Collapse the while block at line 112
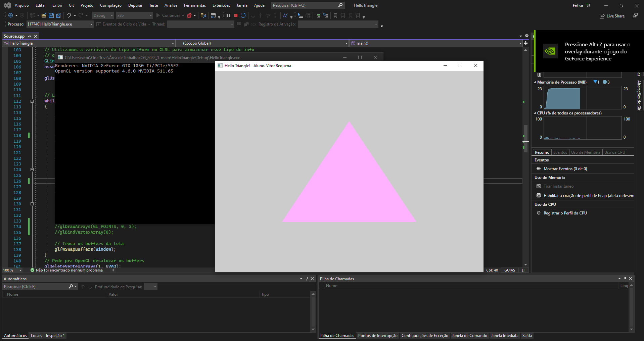 pyautogui.click(x=32, y=101)
